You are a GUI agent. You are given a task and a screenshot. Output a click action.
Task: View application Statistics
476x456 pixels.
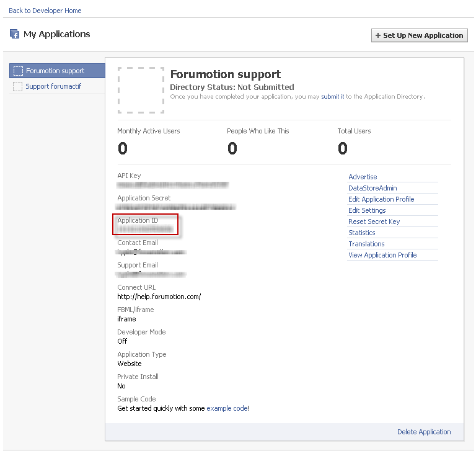[362, 233]
